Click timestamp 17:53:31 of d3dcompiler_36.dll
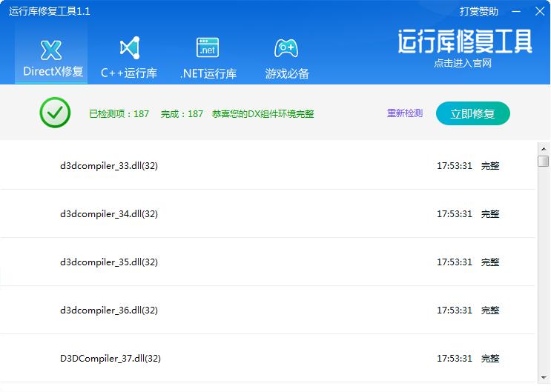Screen dimensions: 551x392 tap(455, 310)
